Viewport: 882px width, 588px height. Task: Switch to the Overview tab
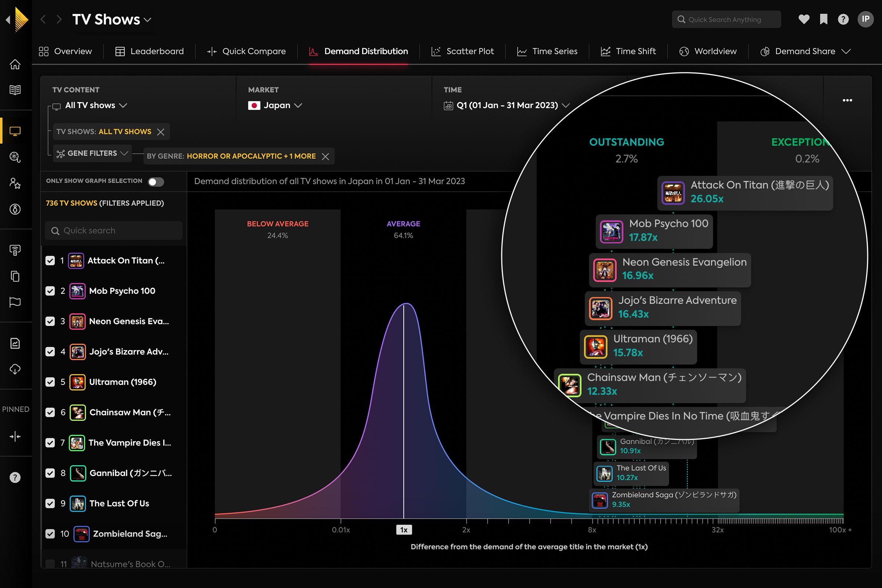tap(66, 51)
